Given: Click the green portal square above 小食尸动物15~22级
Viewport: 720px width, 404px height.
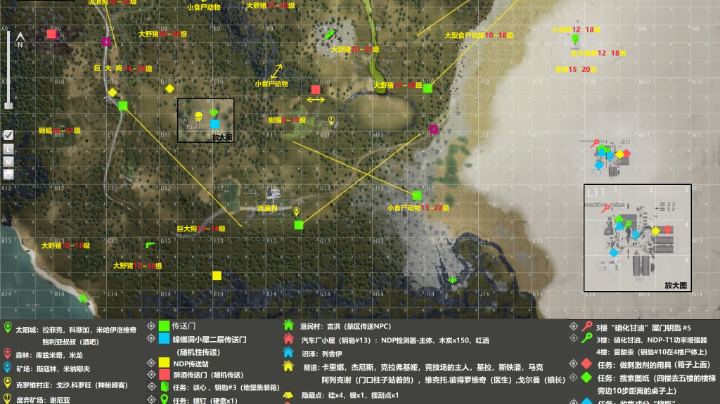Looking at the screenshot, I should pyautogui.click(x=417, y=196).
